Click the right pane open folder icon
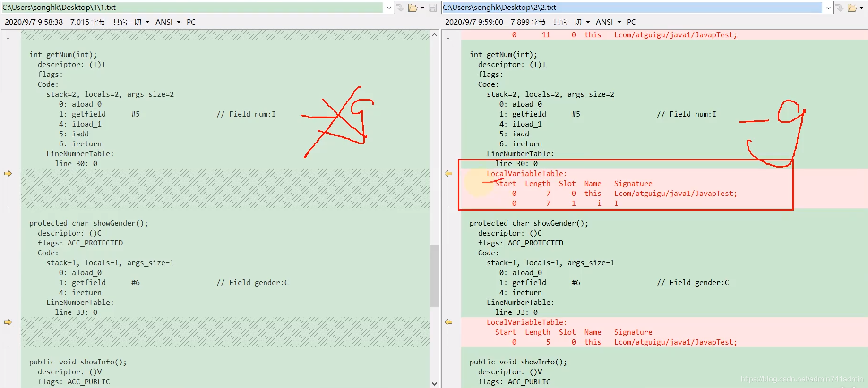Viewport: 868px width, 388px height. (x=852, y=8)
